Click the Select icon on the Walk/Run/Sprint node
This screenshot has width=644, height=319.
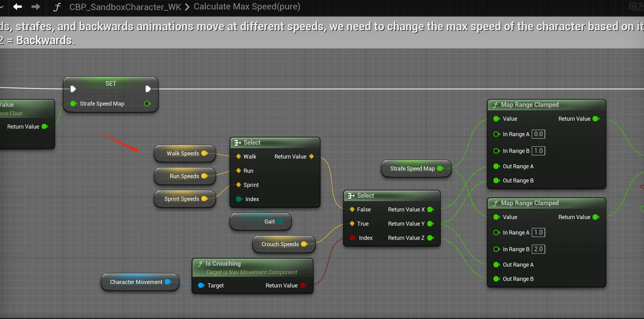point(237,142)
